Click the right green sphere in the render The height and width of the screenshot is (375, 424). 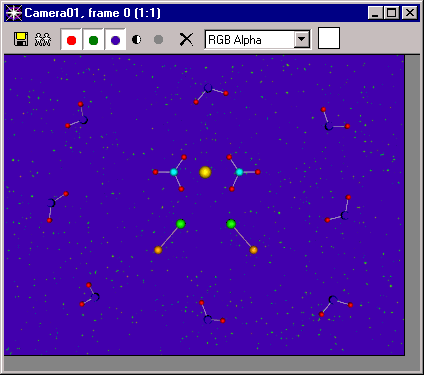coord(231,224)
